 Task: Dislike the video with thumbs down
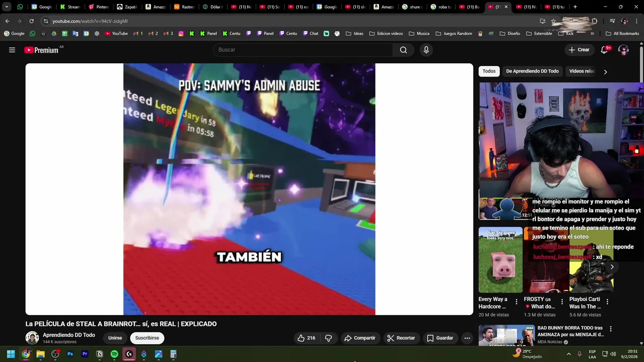329,338
